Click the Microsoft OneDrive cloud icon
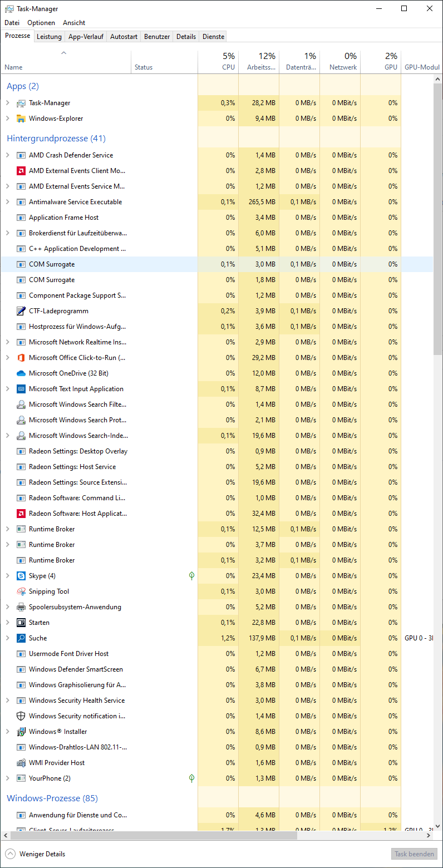 tap(21, 373)
